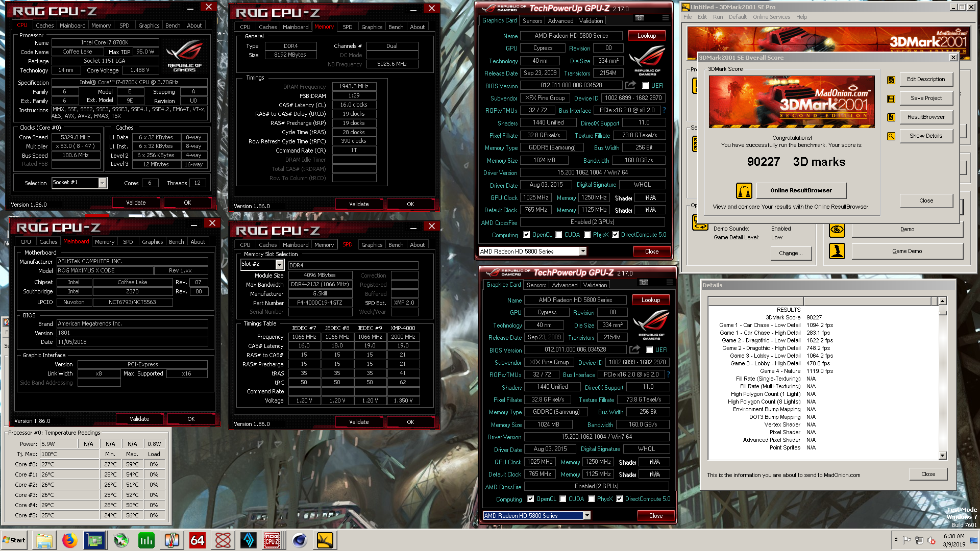Click the Change... button in 3DMark options

click(x=791, y=253)
